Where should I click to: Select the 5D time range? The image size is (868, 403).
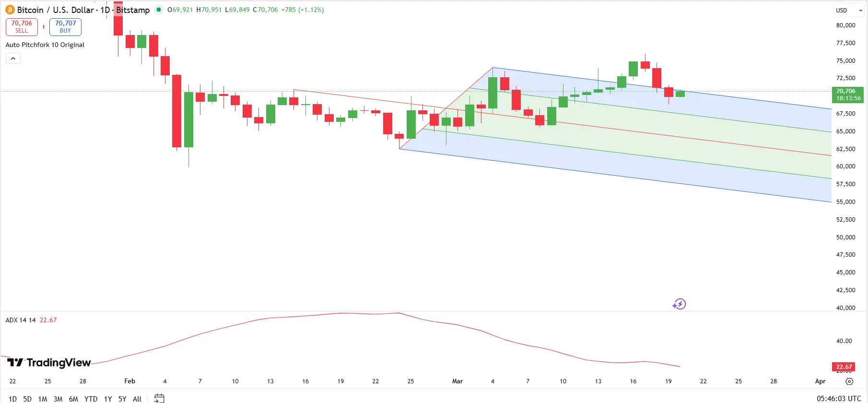(27, 399)
